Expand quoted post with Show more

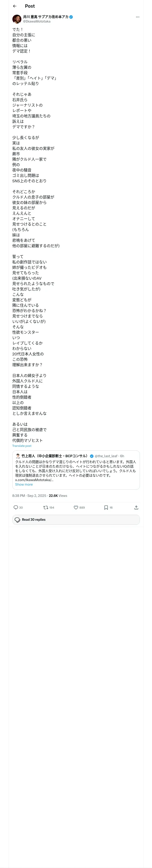[x=24, y=484]
